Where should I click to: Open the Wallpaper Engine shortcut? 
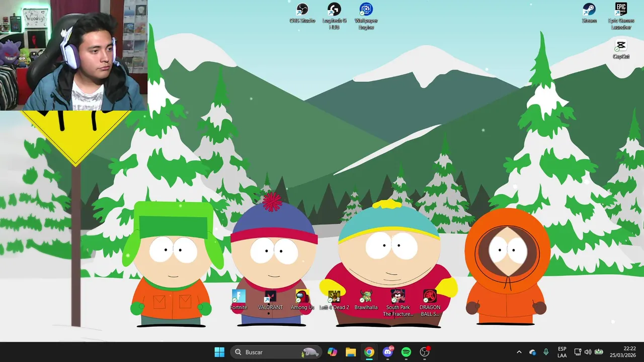pyautogui.click(x=366, y=16)
